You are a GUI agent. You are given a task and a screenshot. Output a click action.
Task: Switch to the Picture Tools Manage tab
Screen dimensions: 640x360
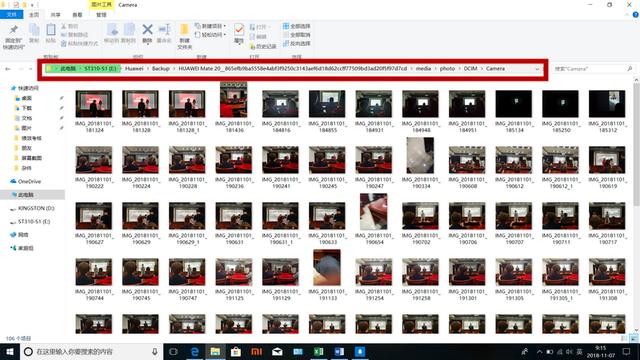click(x=101, y=15)
